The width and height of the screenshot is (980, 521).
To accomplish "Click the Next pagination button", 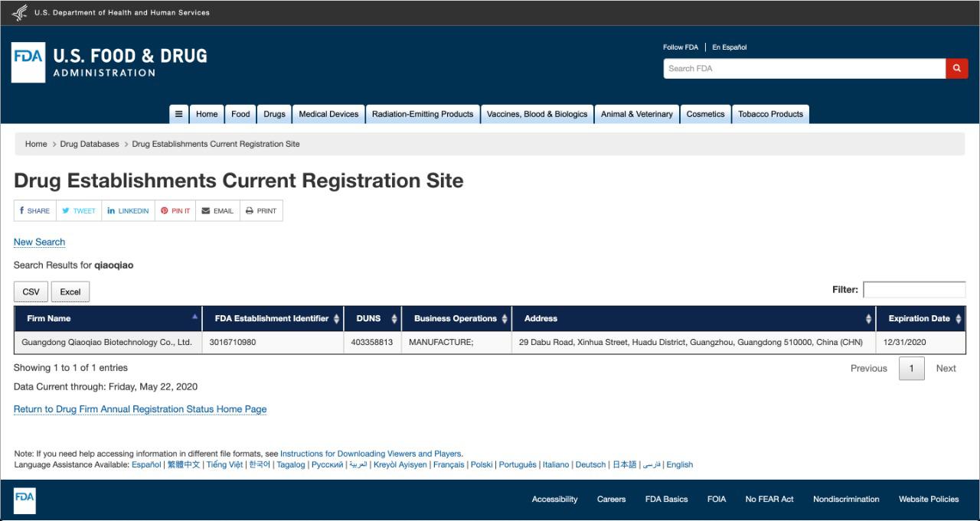I will point(946,368).
